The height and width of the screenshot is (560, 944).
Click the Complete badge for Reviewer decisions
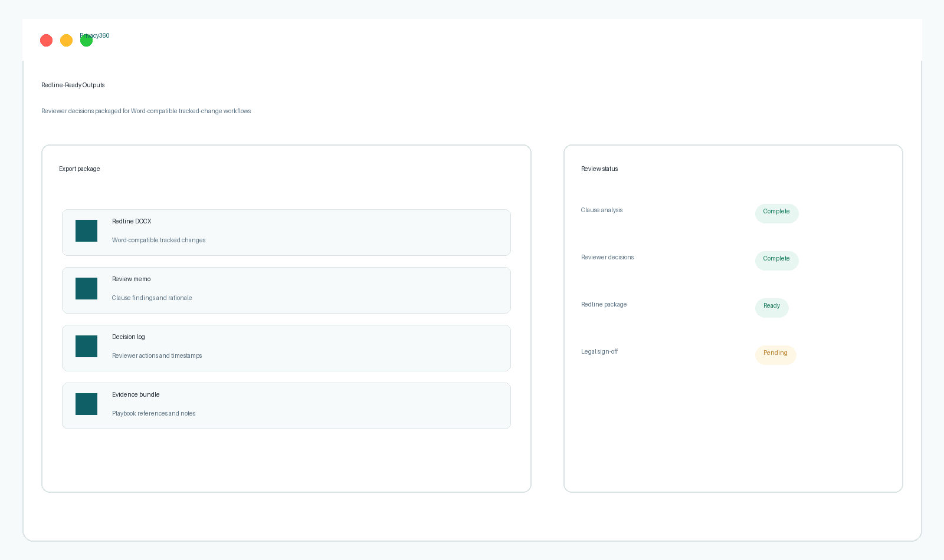pyautogui.click(x=776, y=261)
